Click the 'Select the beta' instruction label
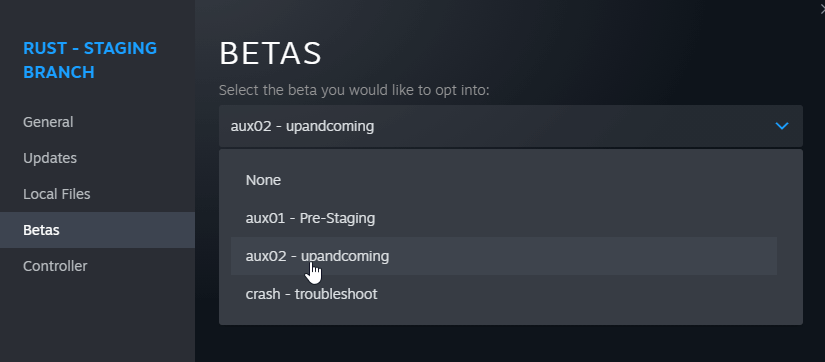 (354, 90)
